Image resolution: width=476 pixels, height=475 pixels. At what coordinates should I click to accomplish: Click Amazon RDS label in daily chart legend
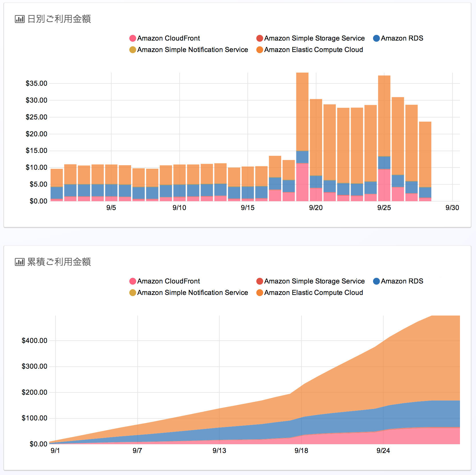pos(402,38)
